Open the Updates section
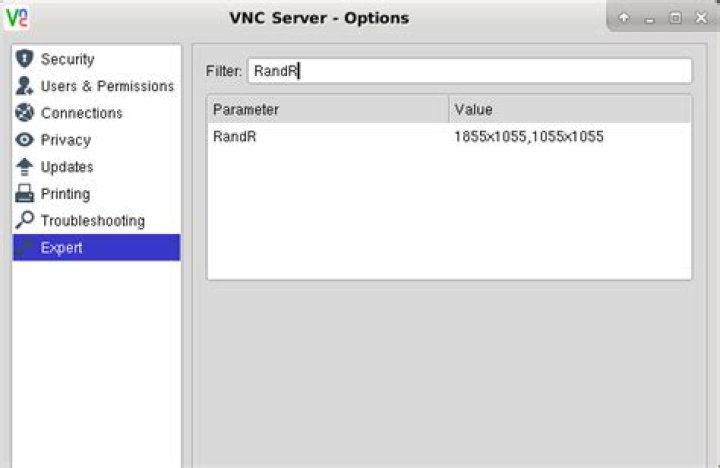This screenshot has height=468, width=720. click(x=96, y=167)
